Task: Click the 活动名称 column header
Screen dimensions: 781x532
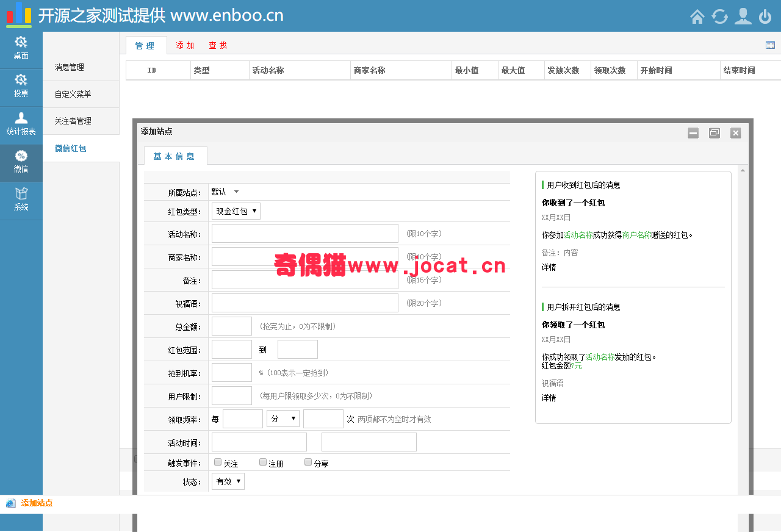Action: [x=300, y=70]
